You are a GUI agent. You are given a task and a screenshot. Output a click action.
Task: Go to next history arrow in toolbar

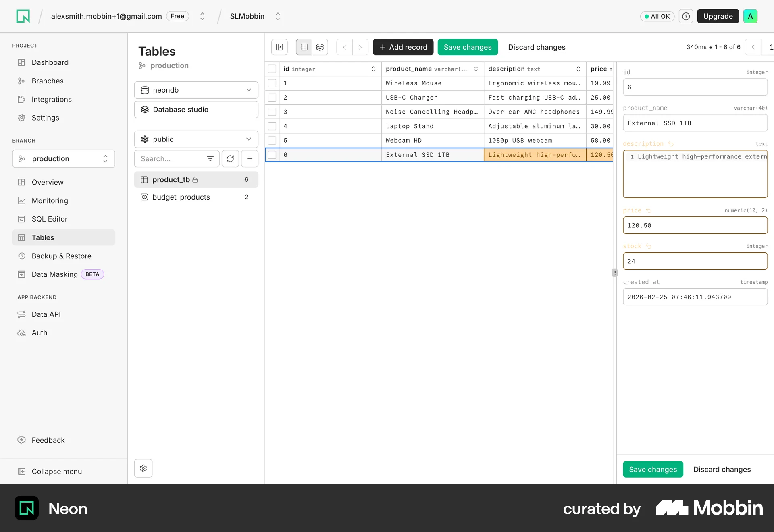click(x=360, y=47)
